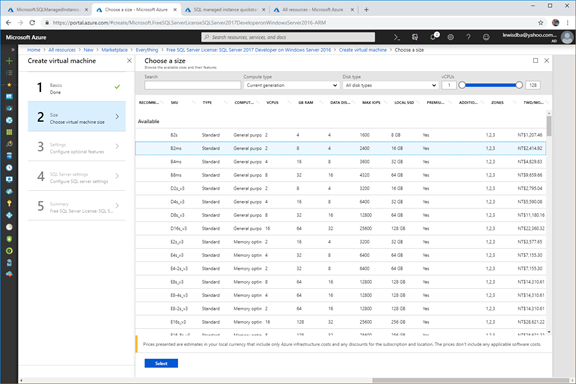Select the D2s_v3 size row
576x384 pixels.
point(341,189)
